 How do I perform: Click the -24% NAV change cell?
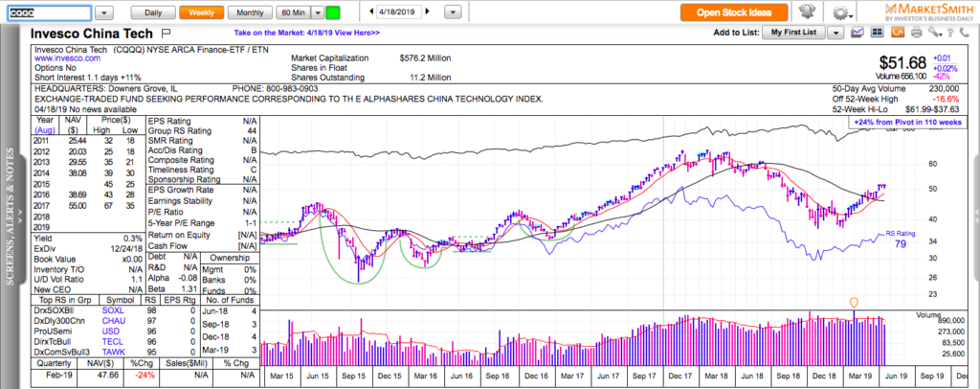click(147, 376)
